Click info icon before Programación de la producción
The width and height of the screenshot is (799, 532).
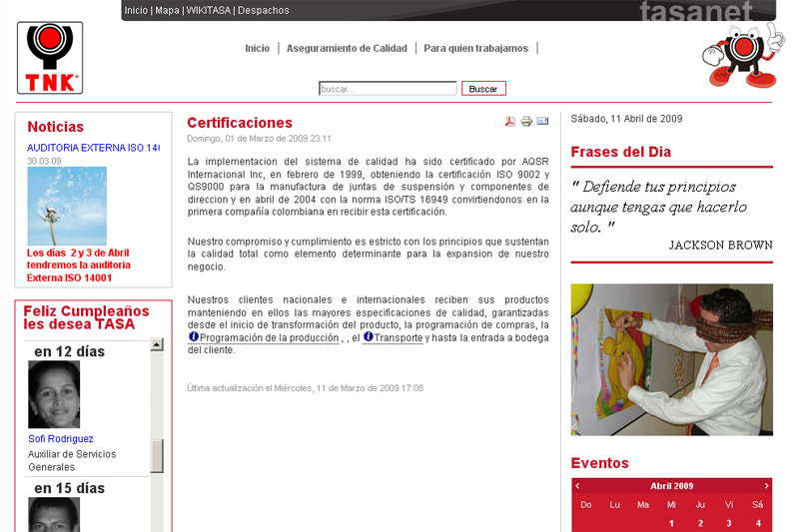click(194, 336)
